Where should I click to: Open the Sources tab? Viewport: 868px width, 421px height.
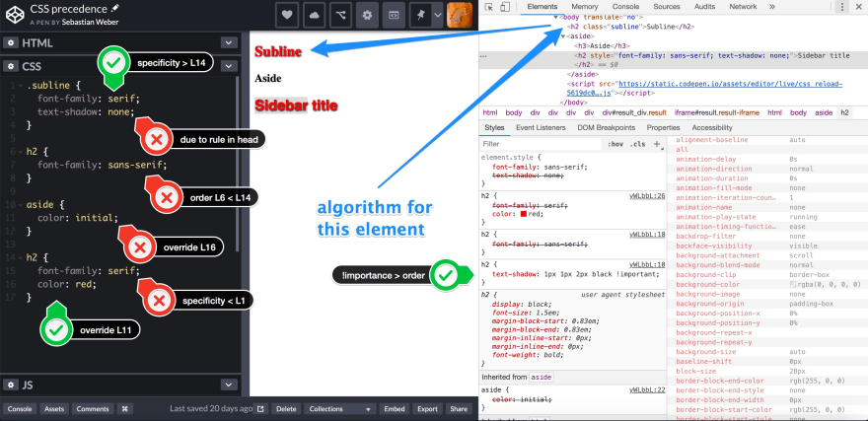pos(666,7)
